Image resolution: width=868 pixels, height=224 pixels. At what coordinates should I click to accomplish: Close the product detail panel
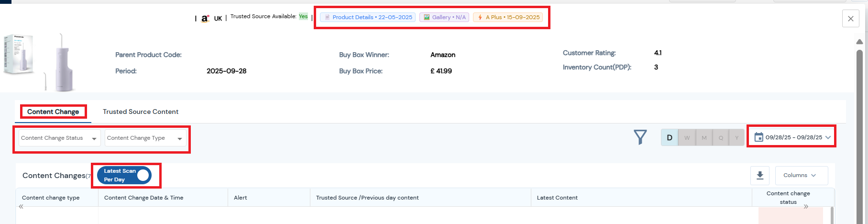850,19
